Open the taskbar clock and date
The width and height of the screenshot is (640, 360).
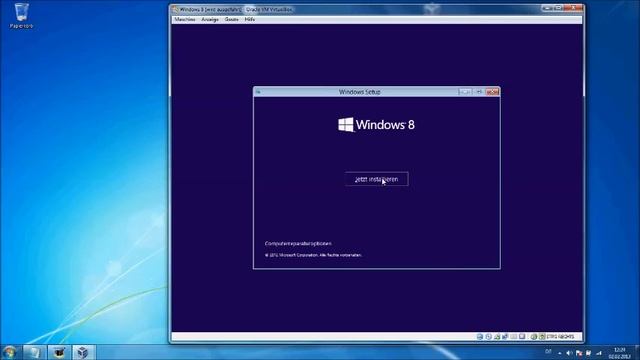tap(620, 353)
